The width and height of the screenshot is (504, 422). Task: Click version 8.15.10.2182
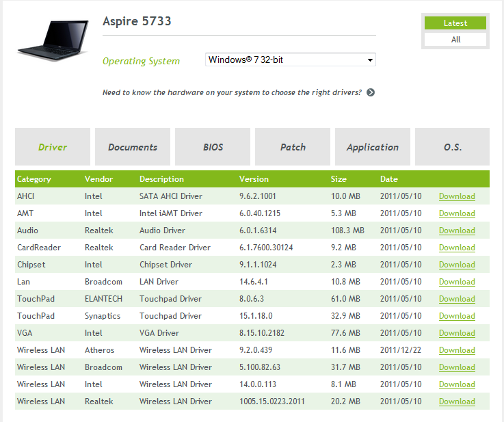(x=262, y=332)
